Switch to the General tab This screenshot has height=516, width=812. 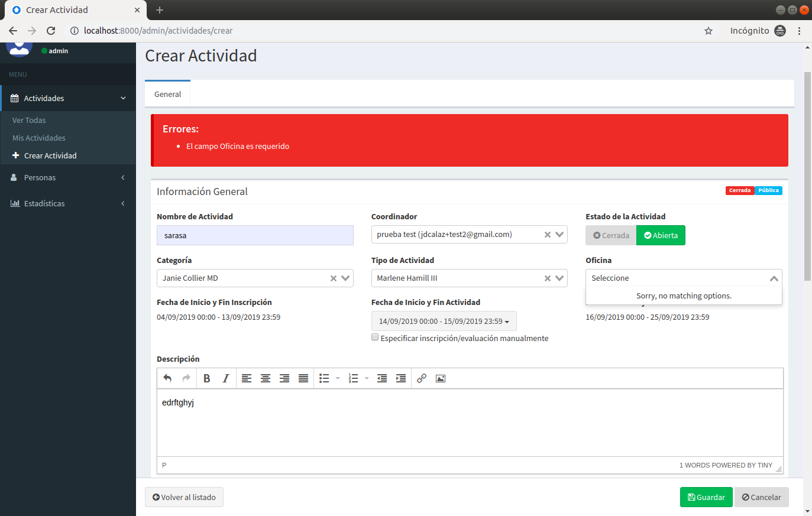(167, 93)
